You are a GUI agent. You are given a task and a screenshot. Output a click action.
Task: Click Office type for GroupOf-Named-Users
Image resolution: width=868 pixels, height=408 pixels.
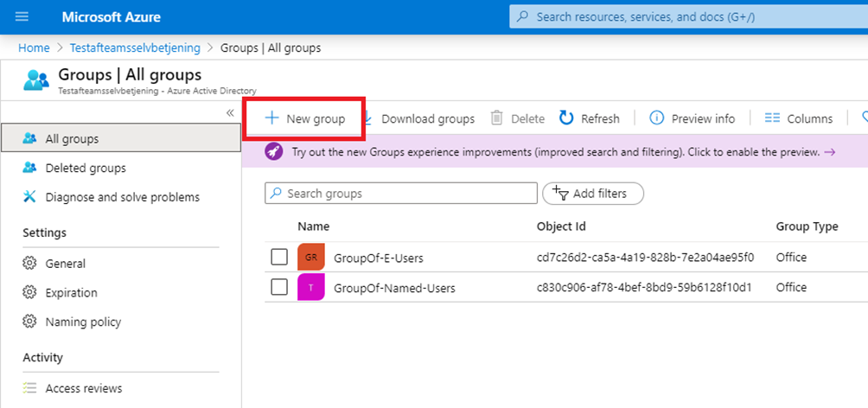(791, 287)
